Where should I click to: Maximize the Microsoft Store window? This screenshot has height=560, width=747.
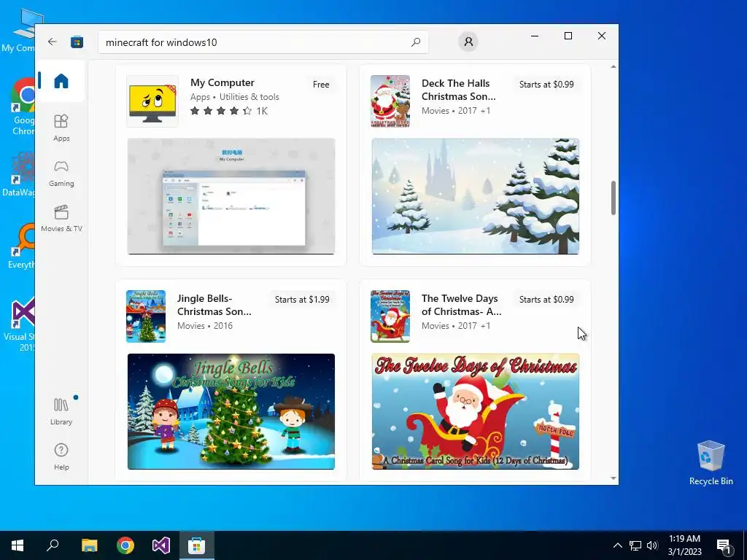coord(568,36)
